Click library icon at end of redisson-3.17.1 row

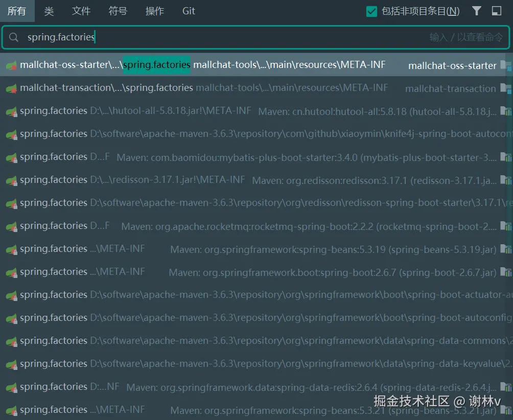point(505,180)
